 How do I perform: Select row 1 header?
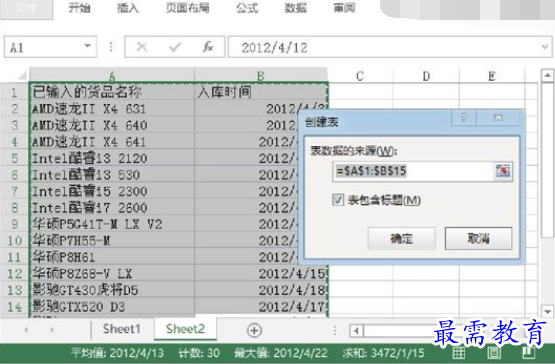[x=14, y=92]
